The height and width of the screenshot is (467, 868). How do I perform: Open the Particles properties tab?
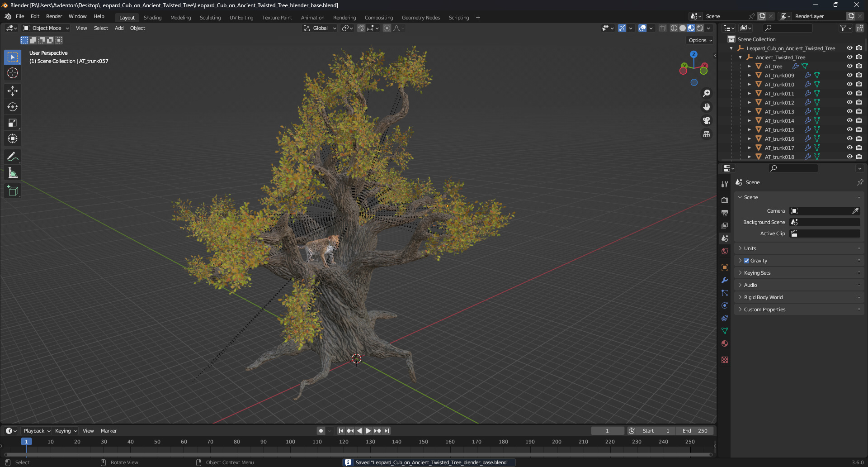725,293
